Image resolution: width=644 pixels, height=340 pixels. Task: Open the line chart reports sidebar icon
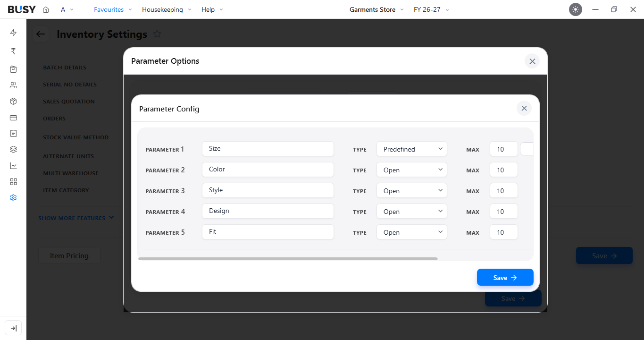13,166
